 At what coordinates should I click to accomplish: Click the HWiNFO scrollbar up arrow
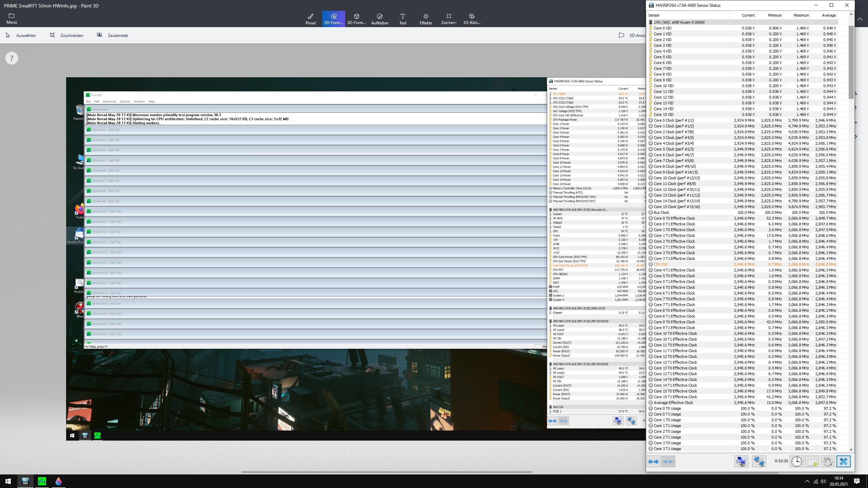point(851,15)
